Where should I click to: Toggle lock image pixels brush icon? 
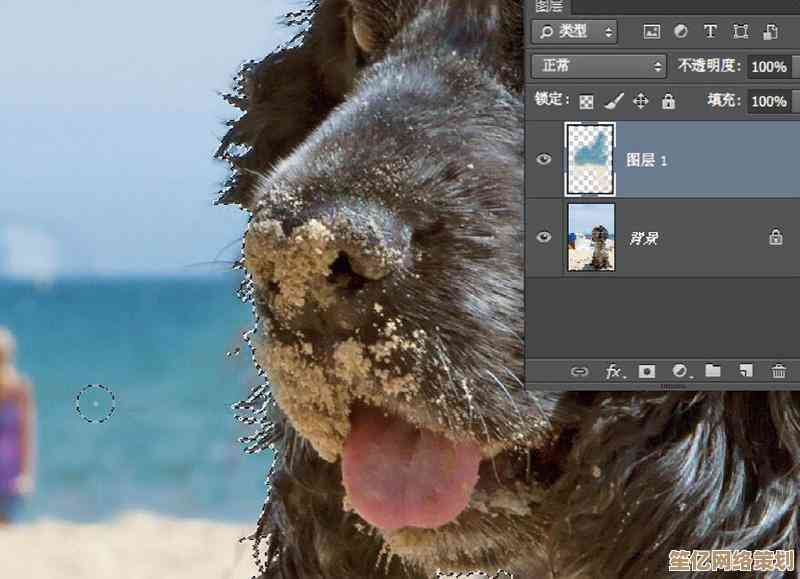tap(614, 101)
